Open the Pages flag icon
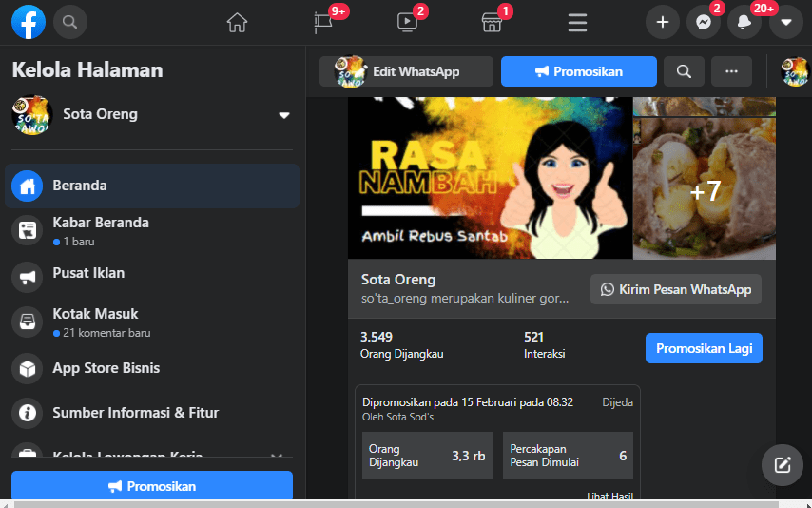The height and width of the screenshot is (508, 812). pyautogui.click(x=323, y=22)
